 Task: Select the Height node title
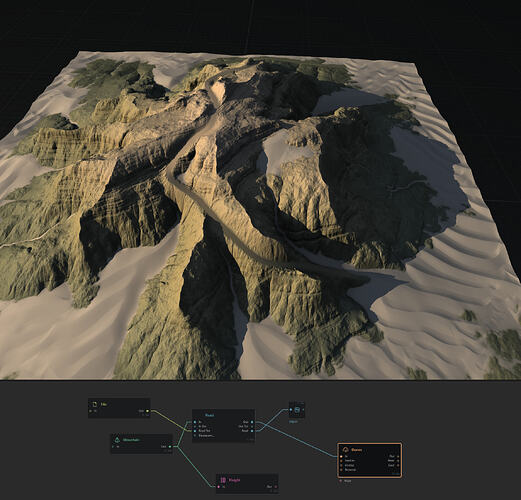[234, 480]
